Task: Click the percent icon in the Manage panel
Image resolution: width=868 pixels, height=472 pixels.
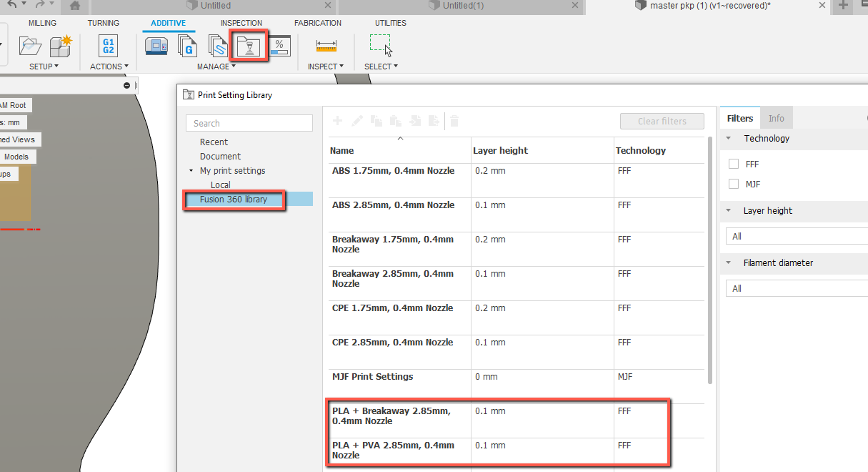Action: click(x=279, y=45)
